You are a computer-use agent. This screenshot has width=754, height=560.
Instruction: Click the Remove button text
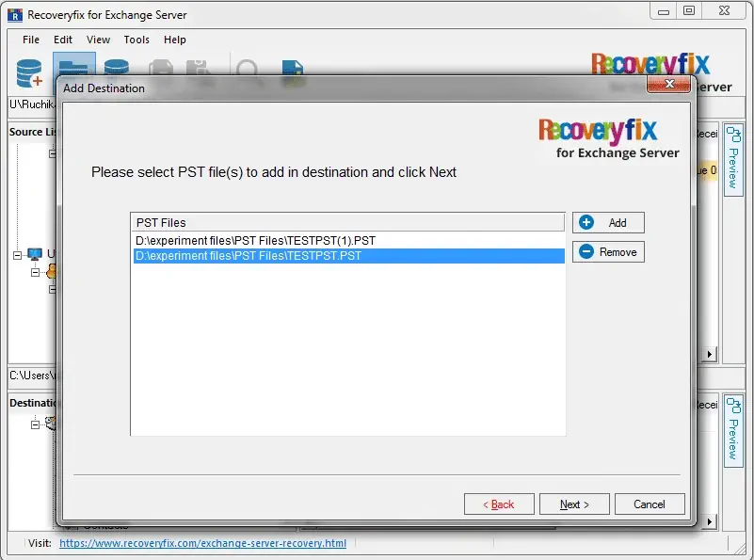[x=618, y=252]
